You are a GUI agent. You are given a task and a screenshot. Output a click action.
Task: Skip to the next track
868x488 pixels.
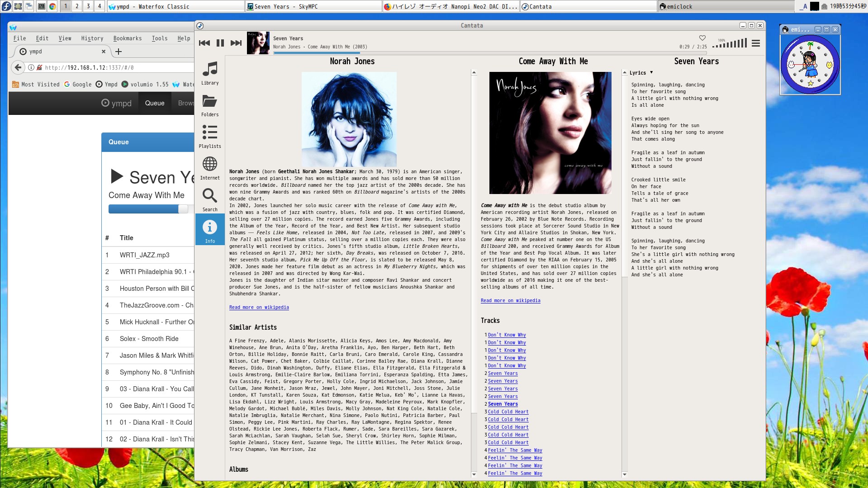pyautogui.click(x=236, y=43)
